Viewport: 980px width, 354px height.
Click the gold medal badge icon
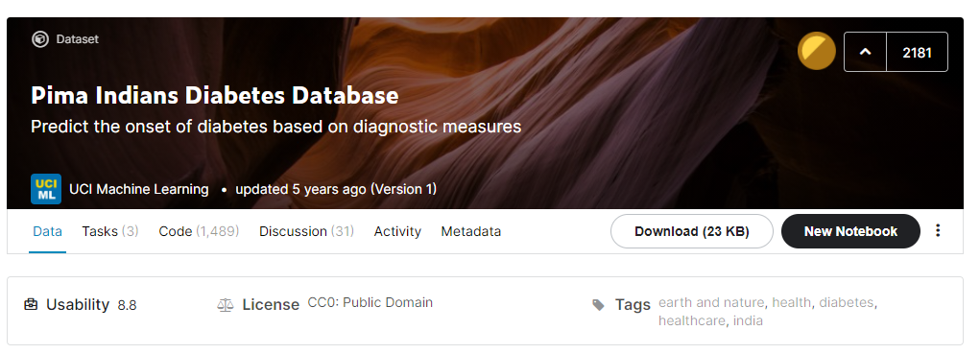(x=816, y=51)
